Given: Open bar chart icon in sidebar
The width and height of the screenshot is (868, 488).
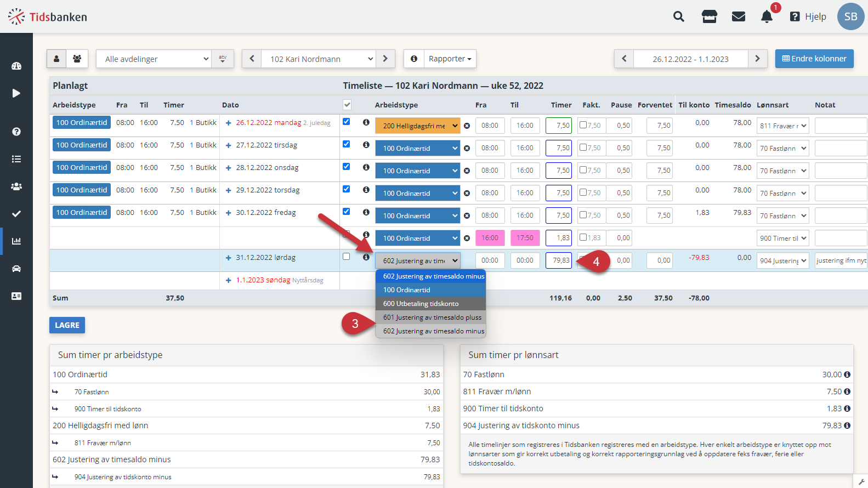Looking at the screenshot, I should 16,241.
